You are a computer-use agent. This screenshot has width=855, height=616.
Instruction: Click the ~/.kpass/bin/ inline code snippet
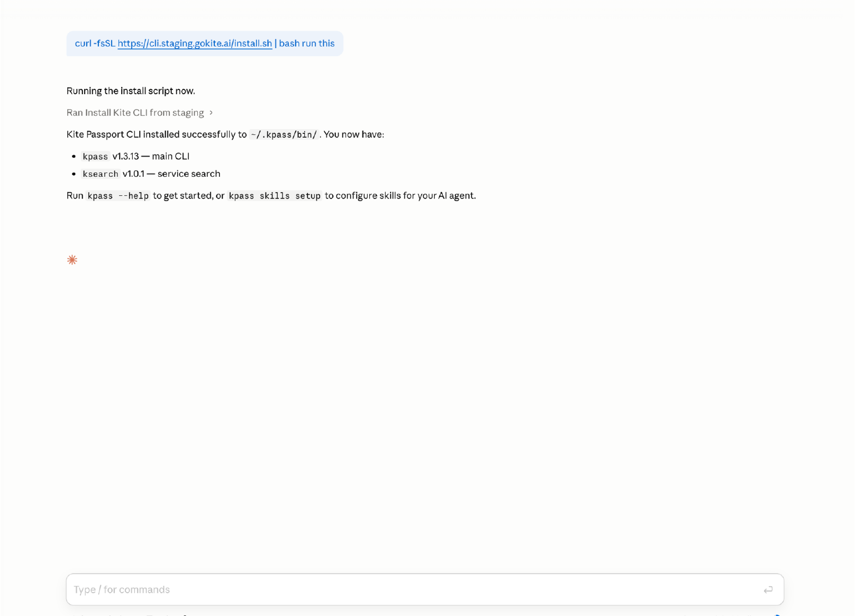click(284, 134)
